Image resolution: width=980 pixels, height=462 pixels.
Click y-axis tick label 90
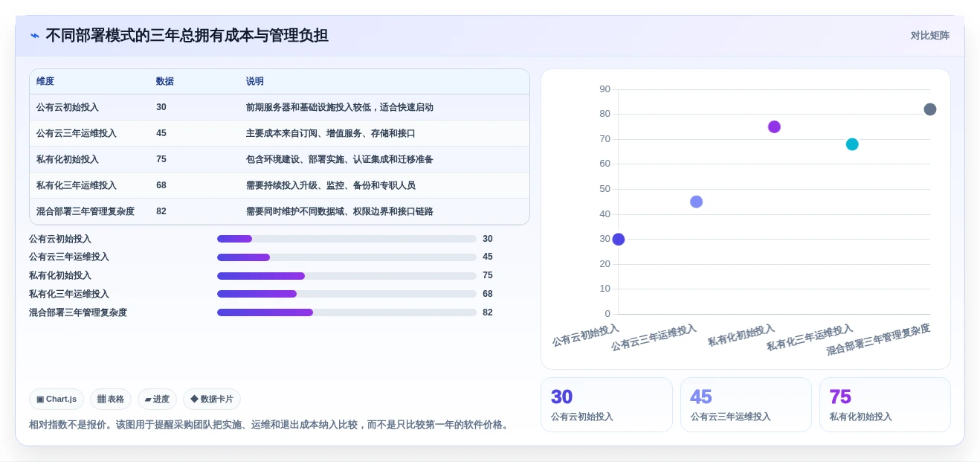[x=605, y=89]
